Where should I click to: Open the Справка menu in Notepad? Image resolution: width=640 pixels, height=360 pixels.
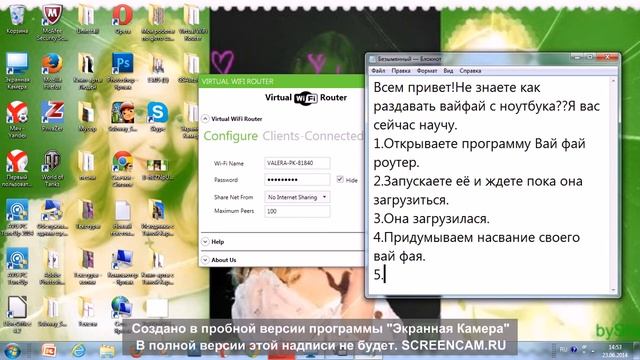tap(470, 71)
